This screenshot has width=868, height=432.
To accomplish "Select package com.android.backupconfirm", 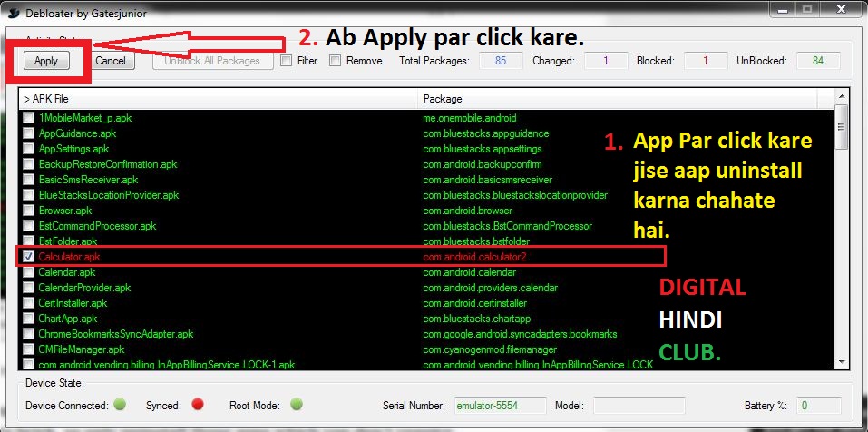I will [x=483, y=164].
